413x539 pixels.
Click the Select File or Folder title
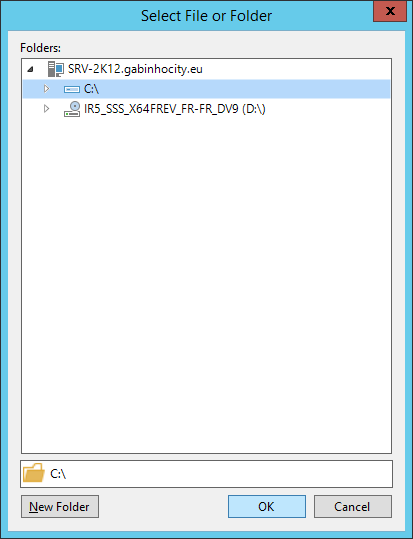coord(206,16)
